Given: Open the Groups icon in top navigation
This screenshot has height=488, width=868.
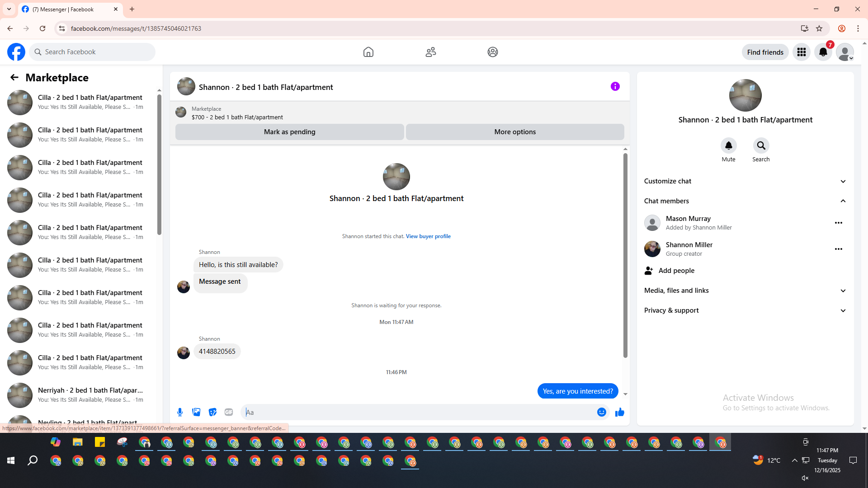Looking at the screenshot, I should click(493, 52).
